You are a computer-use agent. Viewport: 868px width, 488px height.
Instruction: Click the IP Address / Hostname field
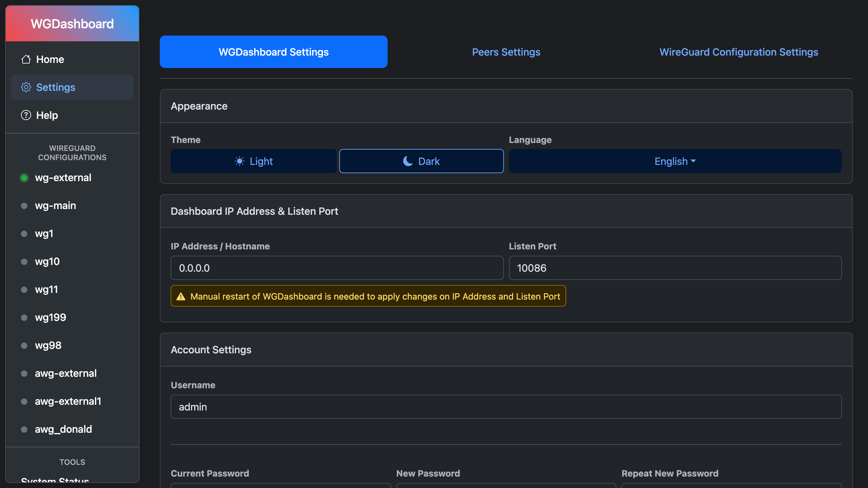(x=337, y=268)
